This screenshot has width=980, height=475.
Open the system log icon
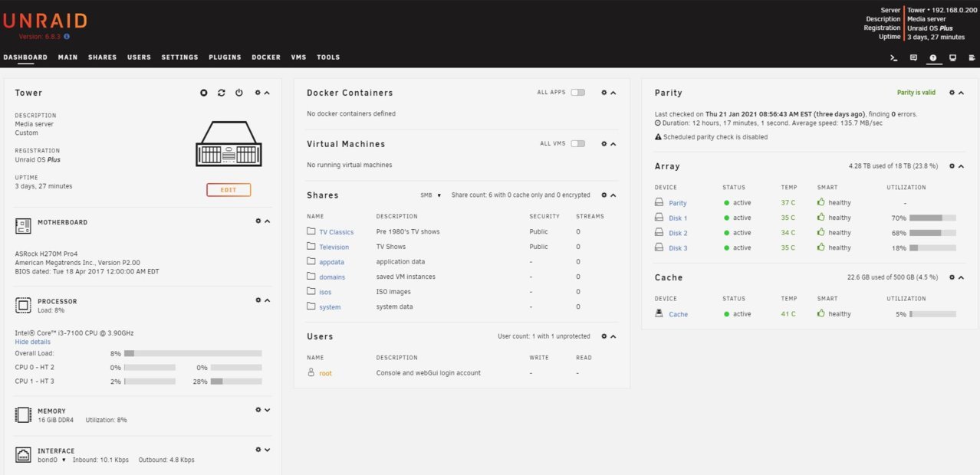point(972,57)
